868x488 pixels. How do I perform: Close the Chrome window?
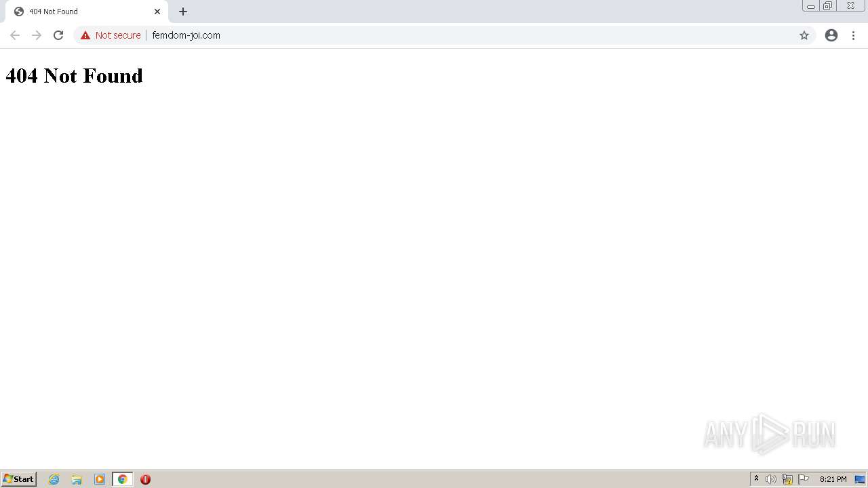850,6
